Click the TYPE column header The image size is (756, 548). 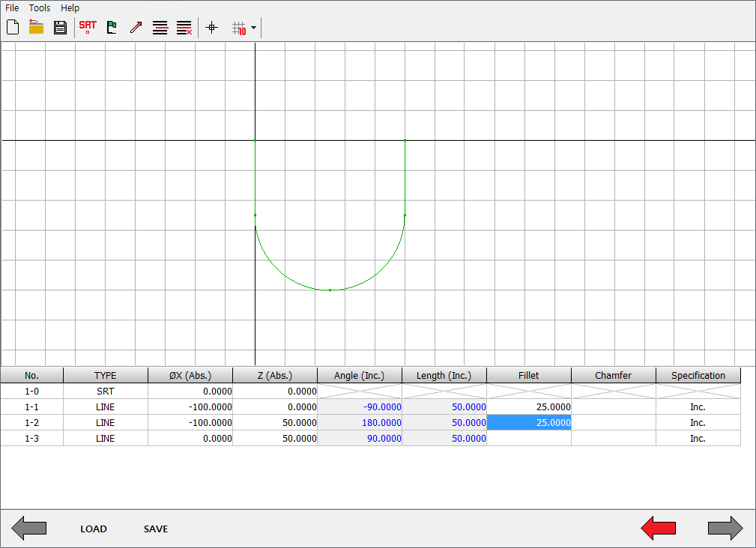click(x=106, y=376)
